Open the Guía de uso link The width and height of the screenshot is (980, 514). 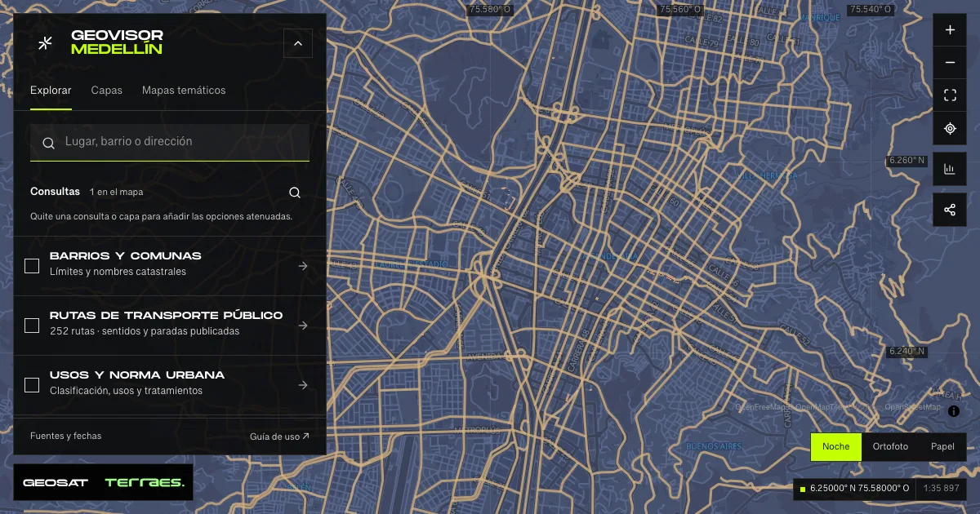[x=279, y=436]
